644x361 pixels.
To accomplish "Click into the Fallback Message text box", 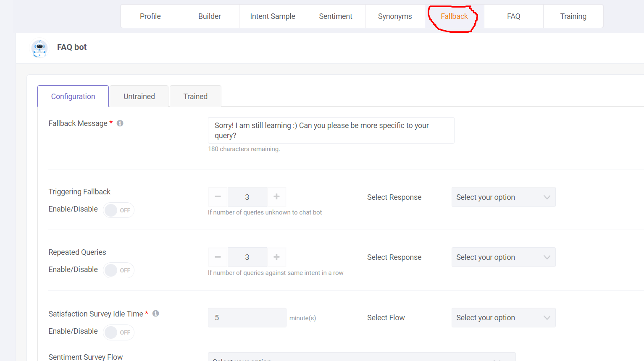I will click(331, 131).
